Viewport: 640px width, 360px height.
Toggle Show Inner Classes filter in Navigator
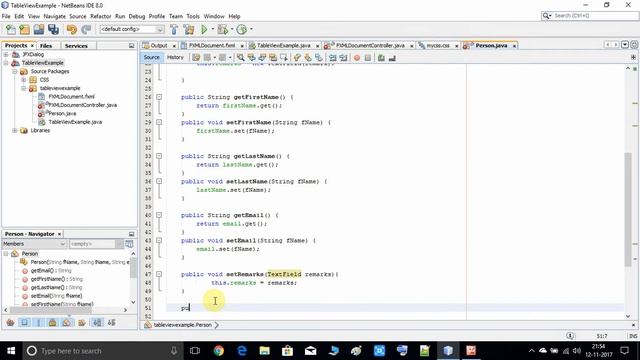point(67,322)
